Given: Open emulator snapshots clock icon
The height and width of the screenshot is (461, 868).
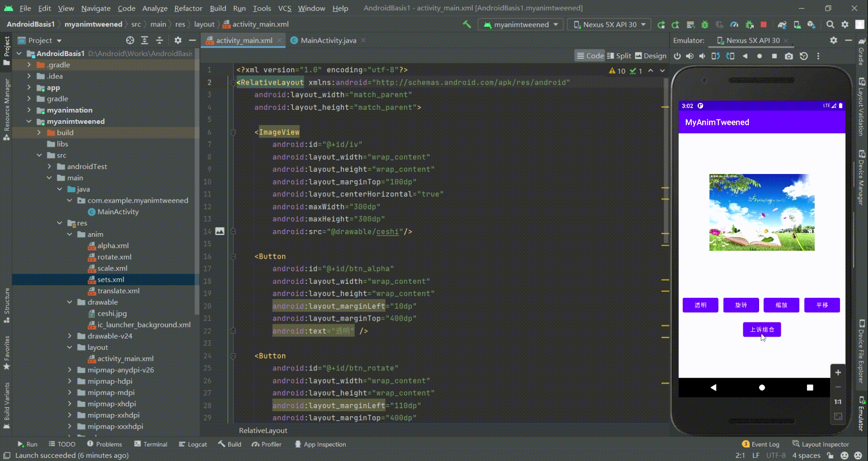Looking at the screenshot, I should tap(804, 56).
